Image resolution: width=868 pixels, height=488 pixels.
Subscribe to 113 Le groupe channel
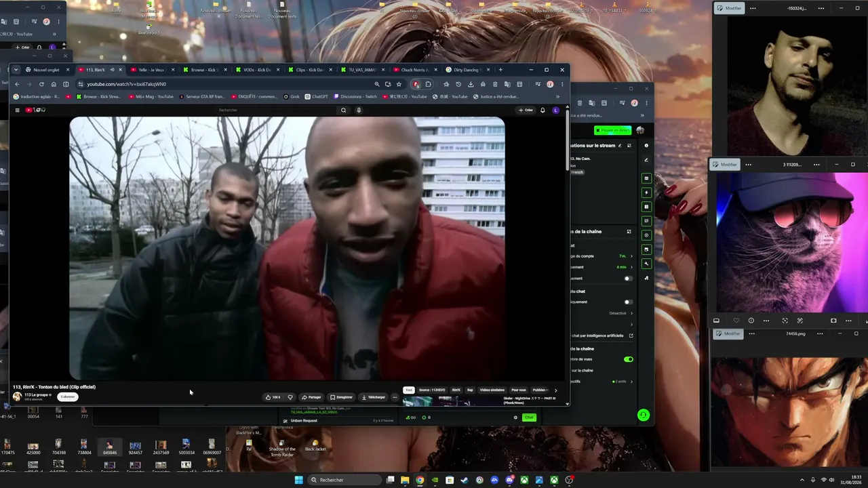click(x=68, y=396)
